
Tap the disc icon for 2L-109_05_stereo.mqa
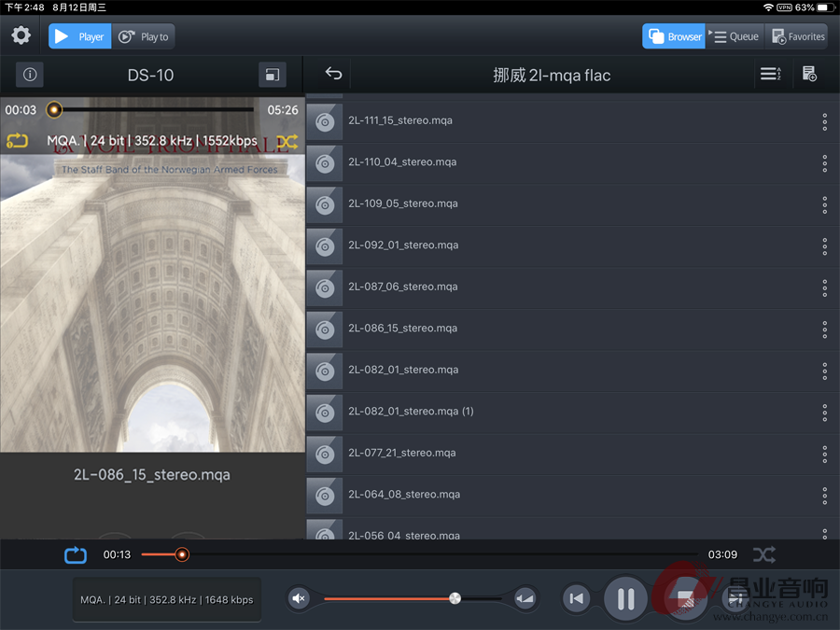click(324, 204)
